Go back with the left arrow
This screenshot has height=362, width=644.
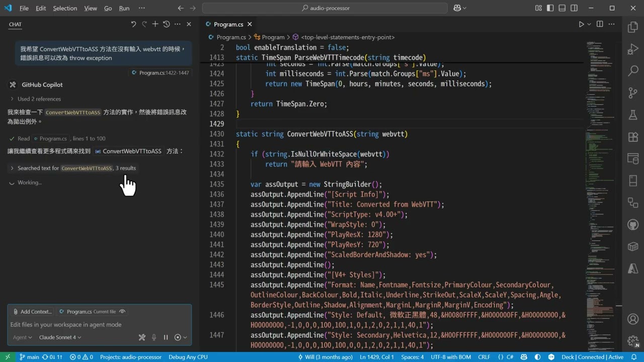point(181,8)
